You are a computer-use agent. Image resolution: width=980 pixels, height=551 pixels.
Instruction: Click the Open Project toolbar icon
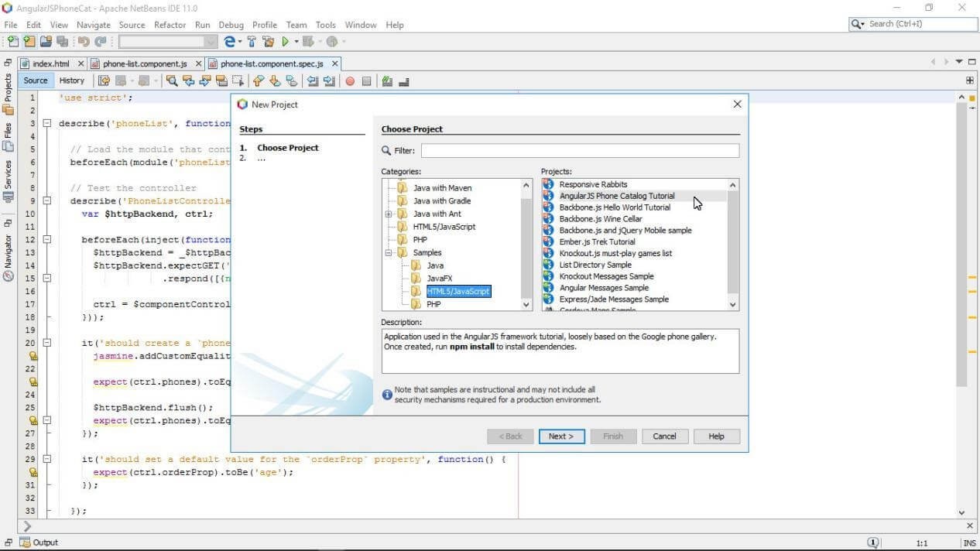coord(46,42)
